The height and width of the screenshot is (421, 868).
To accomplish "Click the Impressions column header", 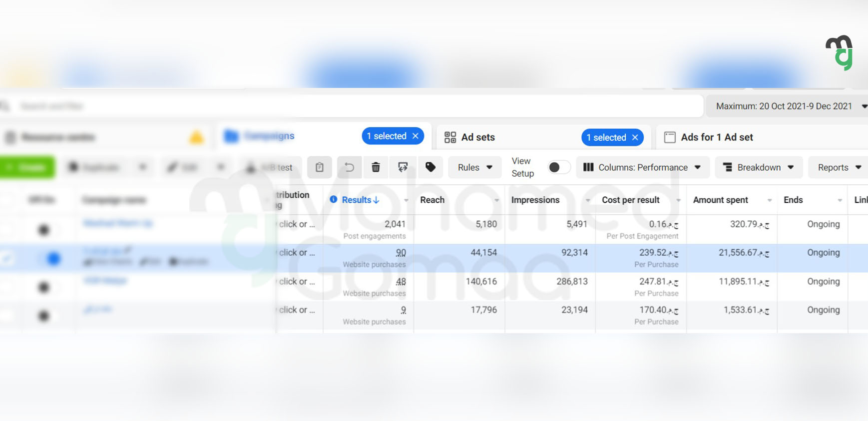I will click(535, 200).
